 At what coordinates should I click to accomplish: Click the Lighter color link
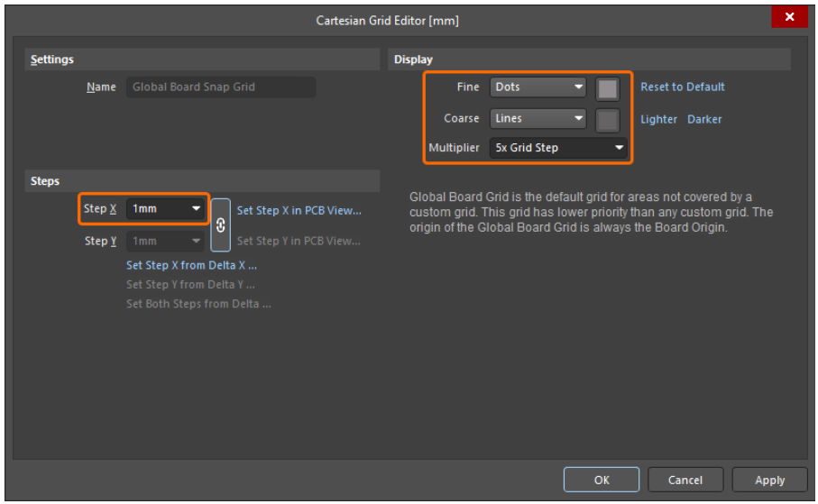pos(658,119)
